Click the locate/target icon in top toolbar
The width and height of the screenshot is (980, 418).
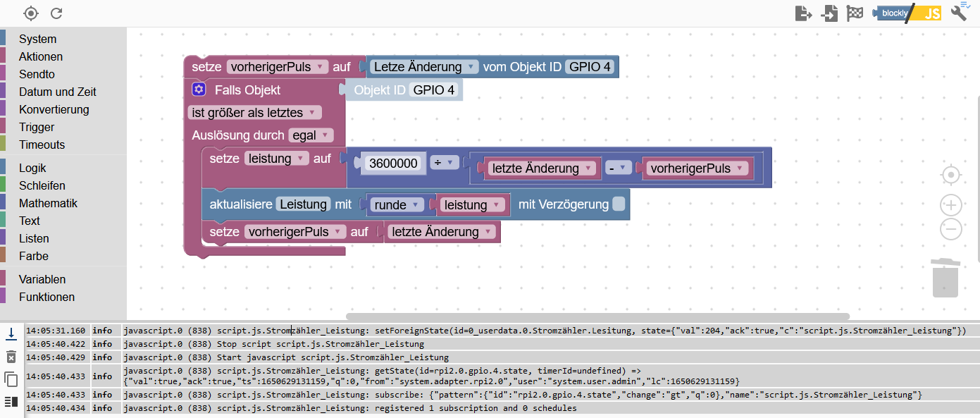31,13
